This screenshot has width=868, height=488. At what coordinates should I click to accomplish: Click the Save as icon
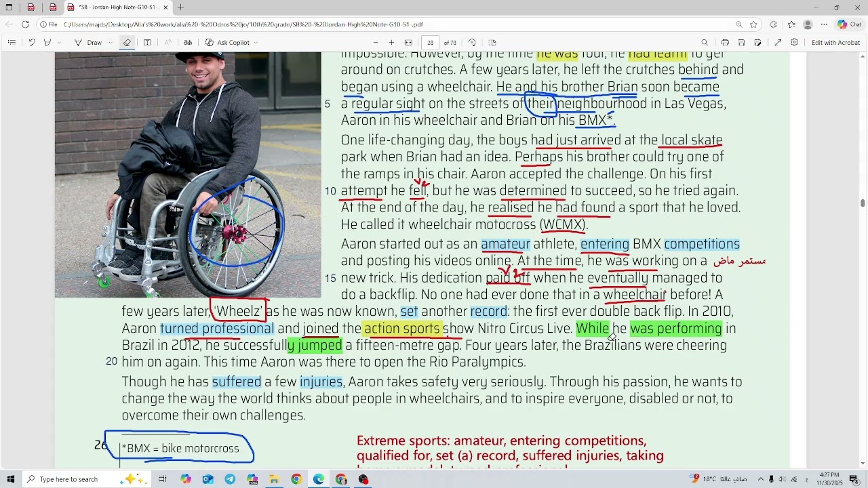click(x=758, y=42)
